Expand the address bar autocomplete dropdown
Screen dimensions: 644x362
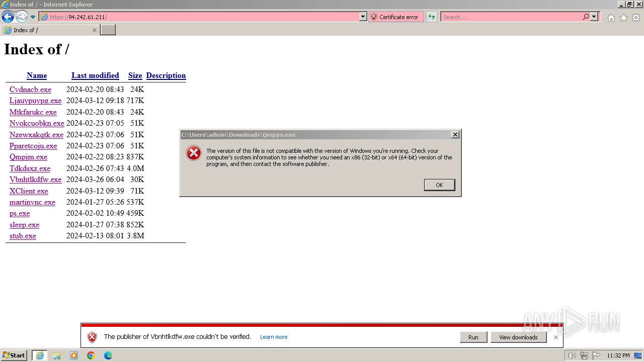363,17
